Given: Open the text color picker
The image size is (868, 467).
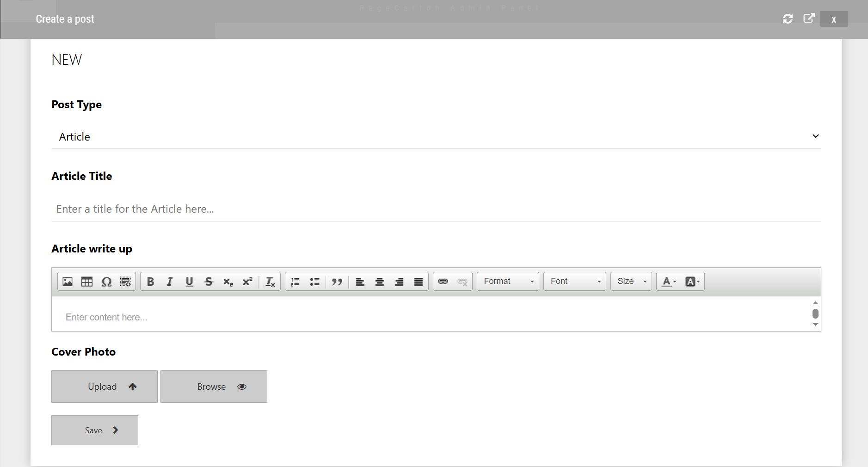Looking at the screenshot, I should [x=669, y=282].
